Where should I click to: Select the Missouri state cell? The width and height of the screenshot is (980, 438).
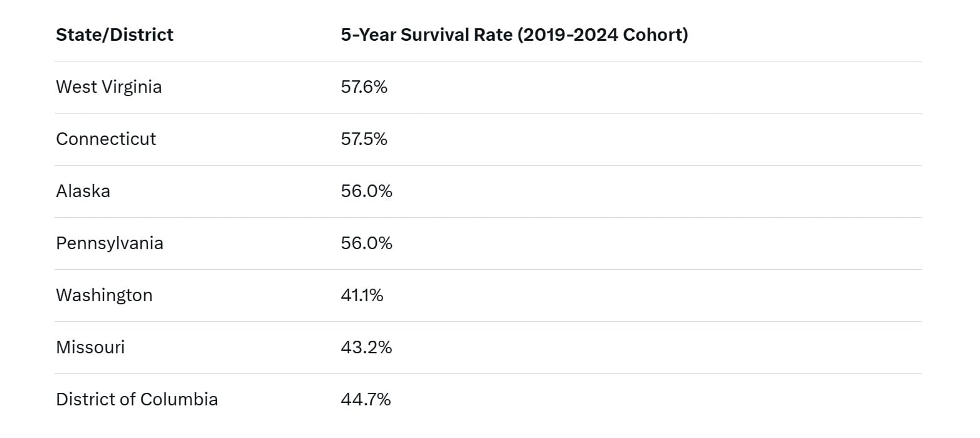(90, 347)
